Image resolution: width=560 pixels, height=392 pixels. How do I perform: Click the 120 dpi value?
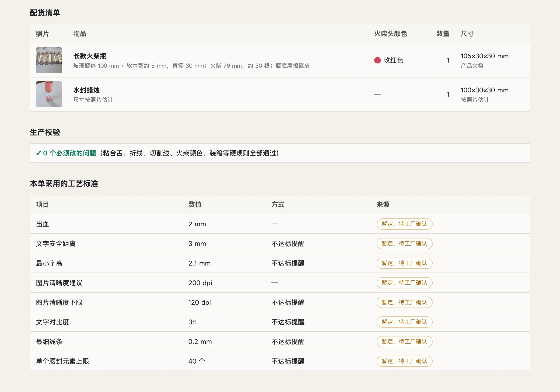[x=199, y=302]
